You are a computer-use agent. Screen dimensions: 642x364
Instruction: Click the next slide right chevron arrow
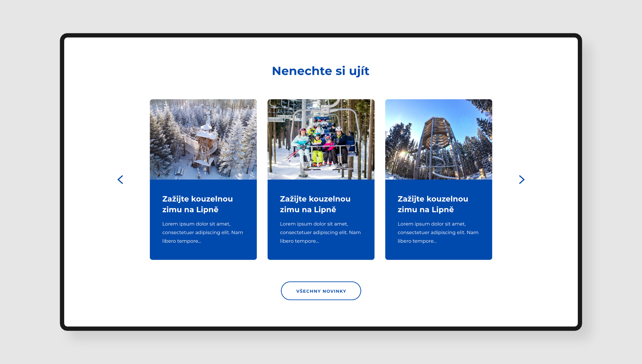click(522, 180)
